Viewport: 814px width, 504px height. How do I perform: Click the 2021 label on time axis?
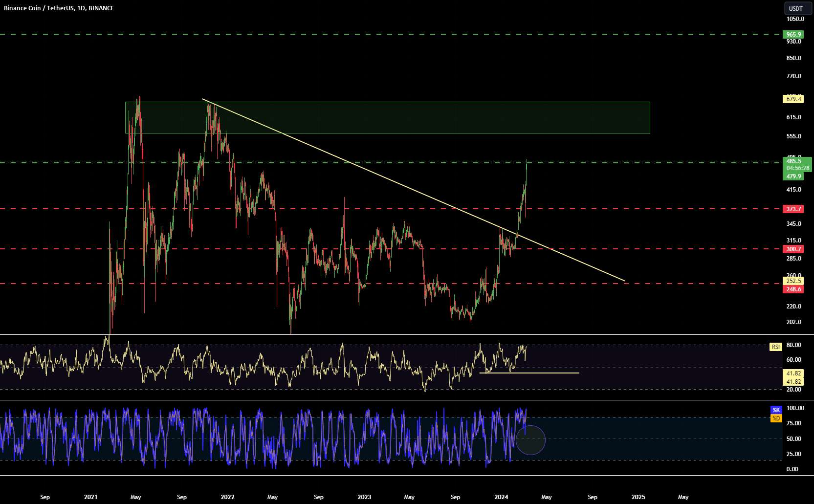click(x=90, y=497)
